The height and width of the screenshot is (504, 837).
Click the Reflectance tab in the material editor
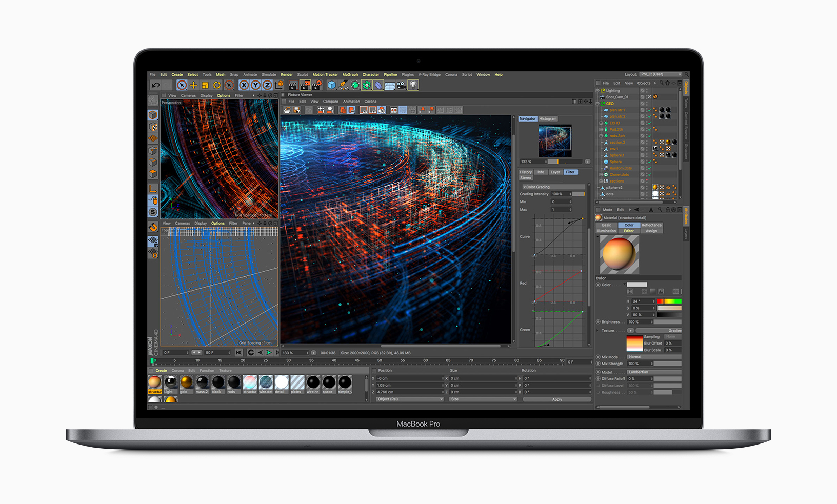pyautogui.click(x=651, y=225)
